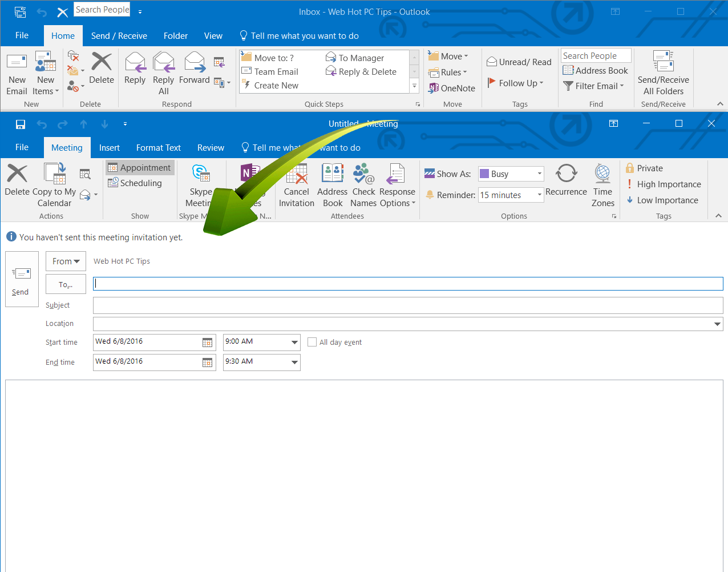
Task: Click Copy to My Calendar
Action: [x=55, y=186]
